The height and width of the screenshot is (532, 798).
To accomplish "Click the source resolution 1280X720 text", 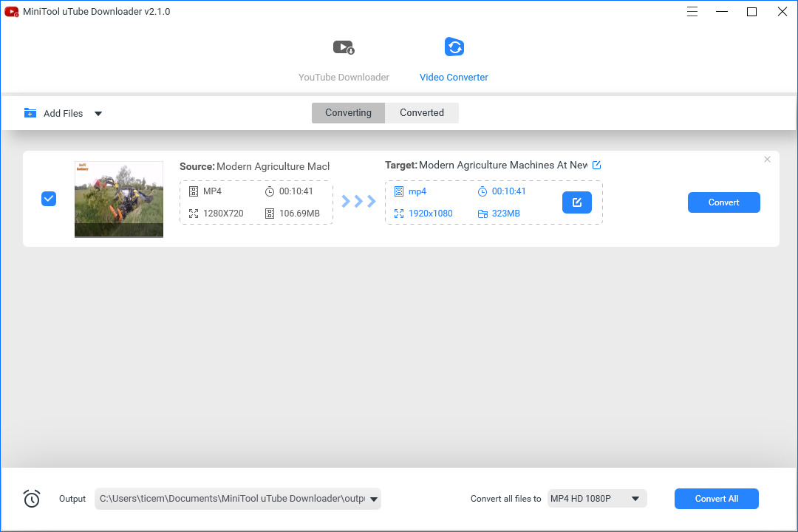I will click(223, 214).
